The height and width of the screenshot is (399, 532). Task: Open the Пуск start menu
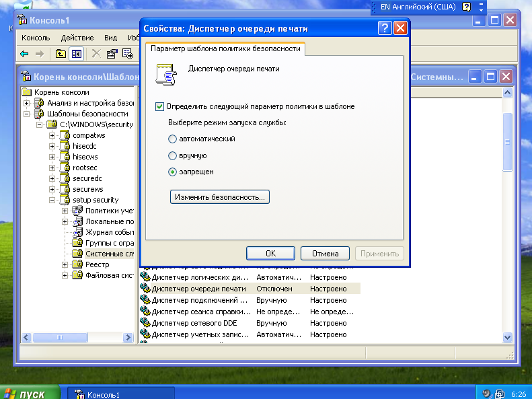point(30,393)
